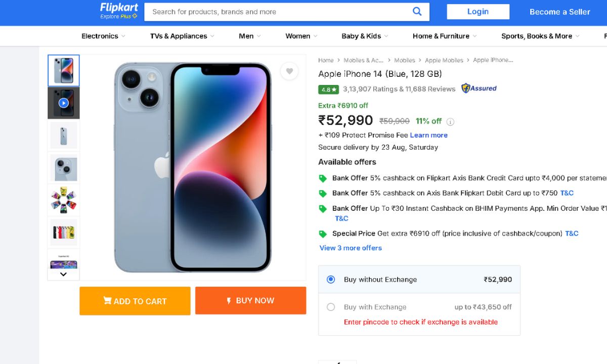607x364 pixels.
Task: Expand the TVs & Appliances menu
Action: (x=182, y=36)
